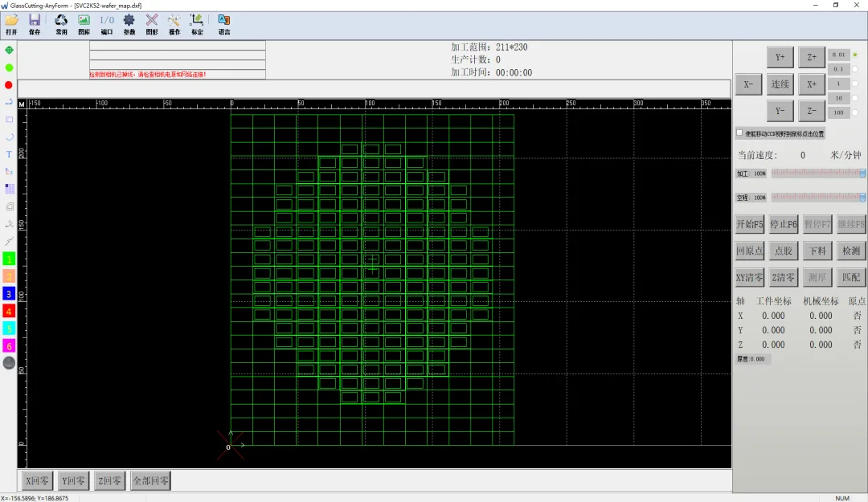The width and height of the screenshot is (868, 502).
Task: Toggle the 连续 continuous jog button
Action: (x=780, y=84)
